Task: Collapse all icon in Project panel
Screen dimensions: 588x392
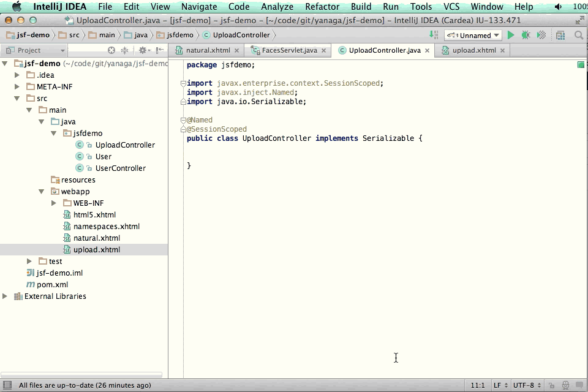Action: pyautogui.click(x=124, y=50)
